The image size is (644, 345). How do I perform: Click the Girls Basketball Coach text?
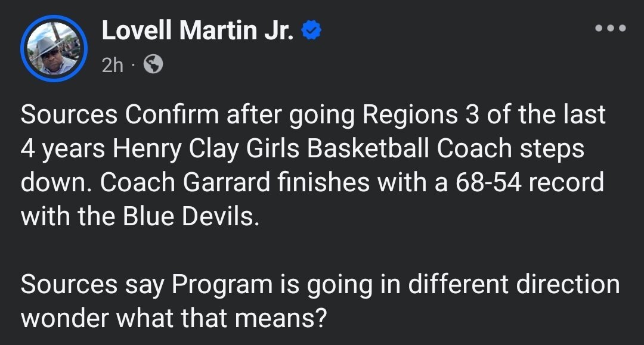[379, 148]
